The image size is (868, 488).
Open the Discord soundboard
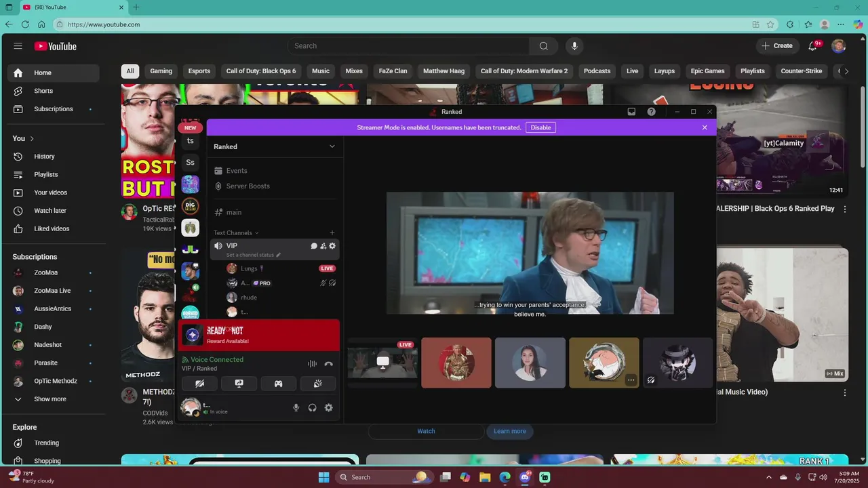317,384
